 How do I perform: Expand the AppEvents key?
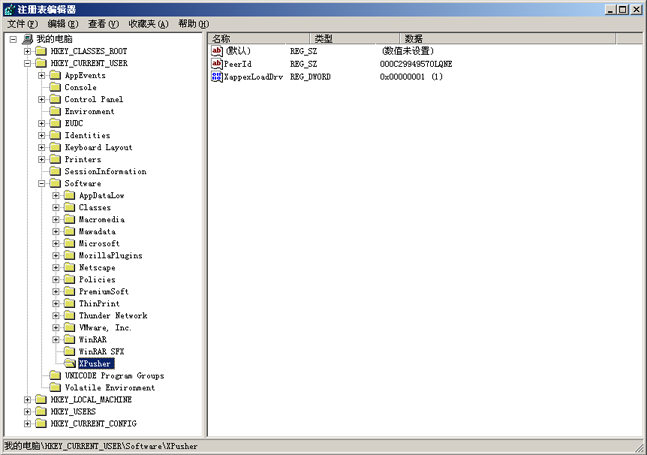[41, 75]
